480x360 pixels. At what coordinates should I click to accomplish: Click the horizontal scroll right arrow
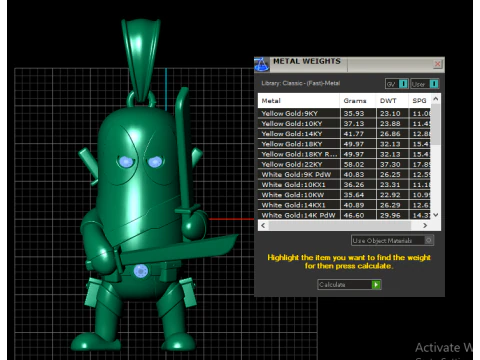coord(425,226)
